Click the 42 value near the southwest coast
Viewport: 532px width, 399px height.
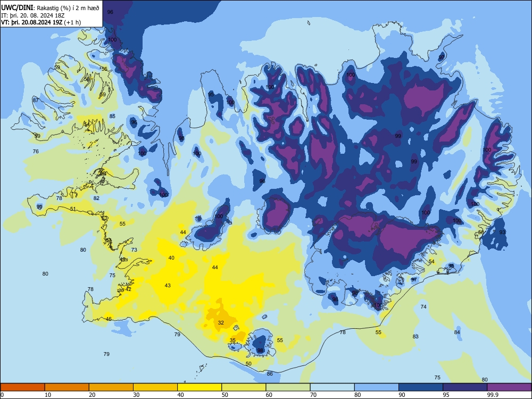click(128, 289)
